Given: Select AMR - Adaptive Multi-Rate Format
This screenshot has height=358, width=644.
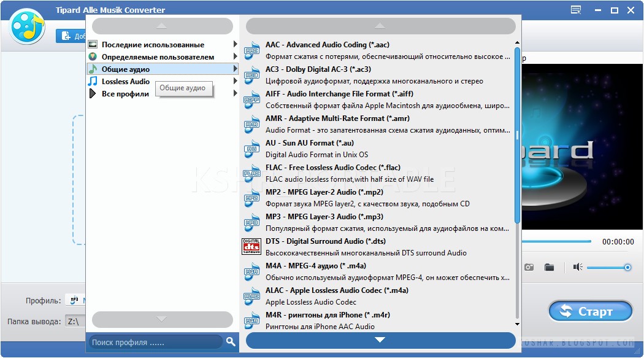Looking at the screenshot, I should point(377,125).
